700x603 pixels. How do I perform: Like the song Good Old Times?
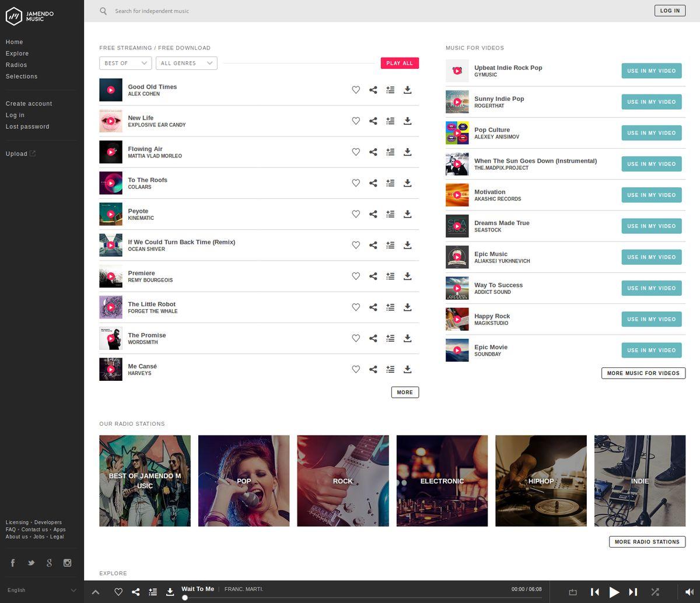tap(356, 90)
